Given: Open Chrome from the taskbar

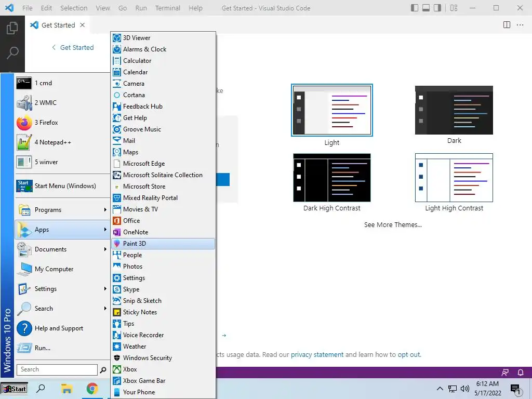Looking at the screenshot, I should tap(92, 389).
